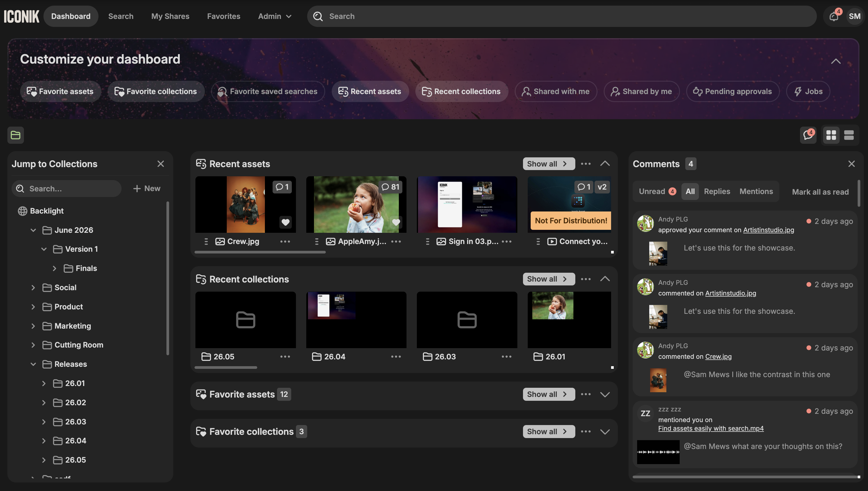Switch to the Mentions comments tab
The height and width of the screenshot is (491, 868).
point(756,192)
